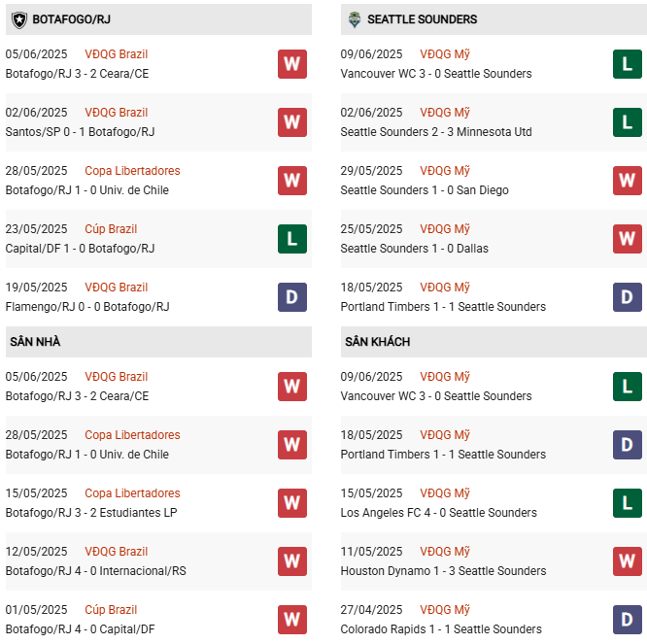Open VĐQG Mỹ link on 29/05/2025 match

(445, 171)
